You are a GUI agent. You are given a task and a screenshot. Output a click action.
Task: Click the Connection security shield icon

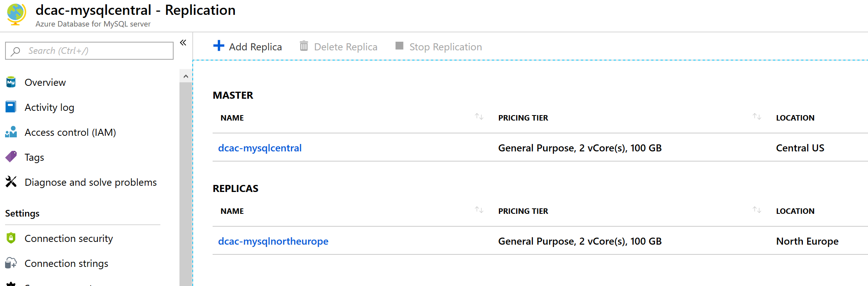point(11,238)
